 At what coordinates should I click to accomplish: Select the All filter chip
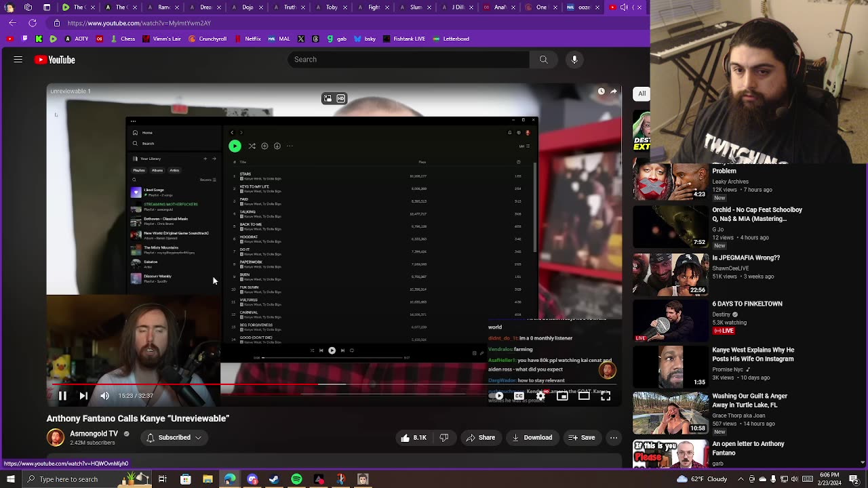click(642, 94)
